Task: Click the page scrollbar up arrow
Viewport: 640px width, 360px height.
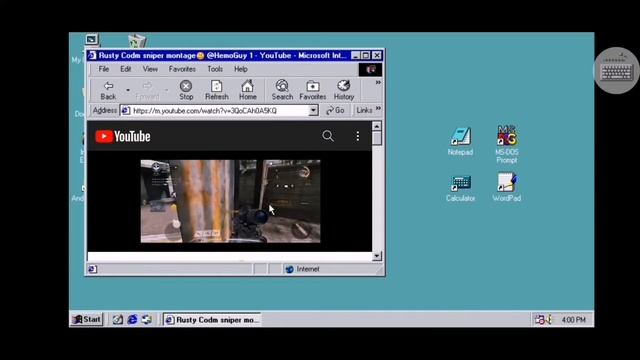Action: [377, 126]
